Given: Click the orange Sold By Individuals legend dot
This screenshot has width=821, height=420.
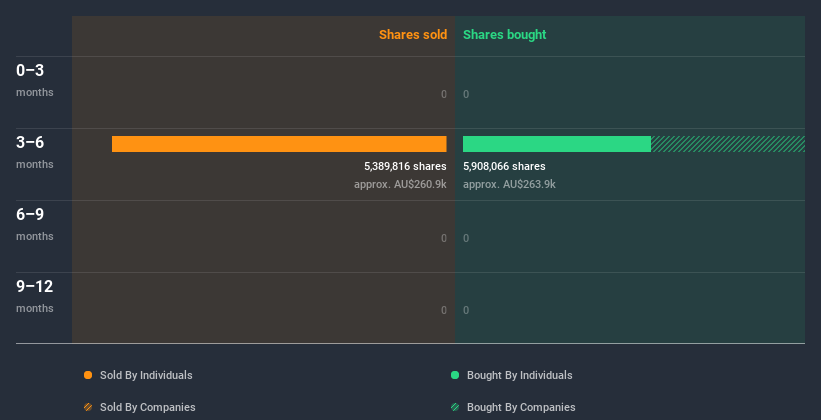Looking at the screenshot, I should click(x=88, y=375).
